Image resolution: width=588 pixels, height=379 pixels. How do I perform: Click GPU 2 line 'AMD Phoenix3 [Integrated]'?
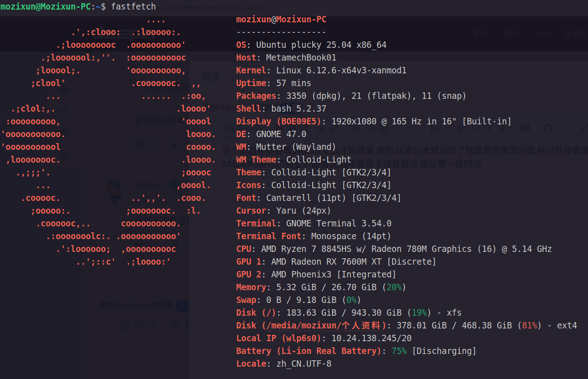(316, 275)
